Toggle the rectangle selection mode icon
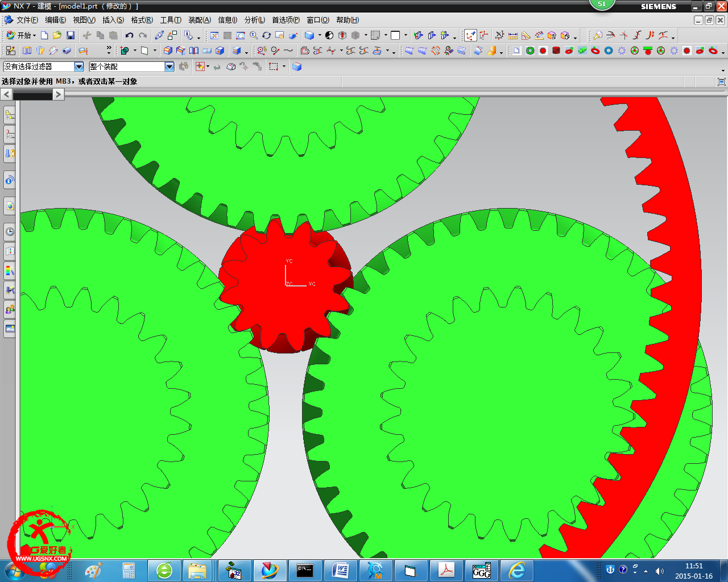Image resolution: width=728 pixels, height=582 pixels. pyautogui.click(x=274, y=66)
